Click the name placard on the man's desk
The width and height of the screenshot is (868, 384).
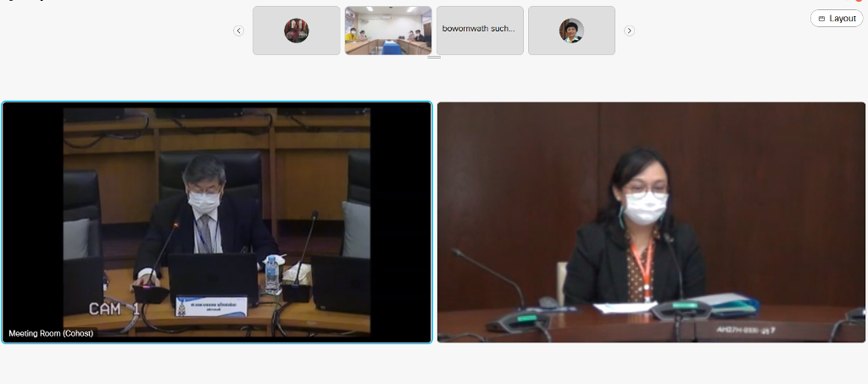[x=211, y=304]
